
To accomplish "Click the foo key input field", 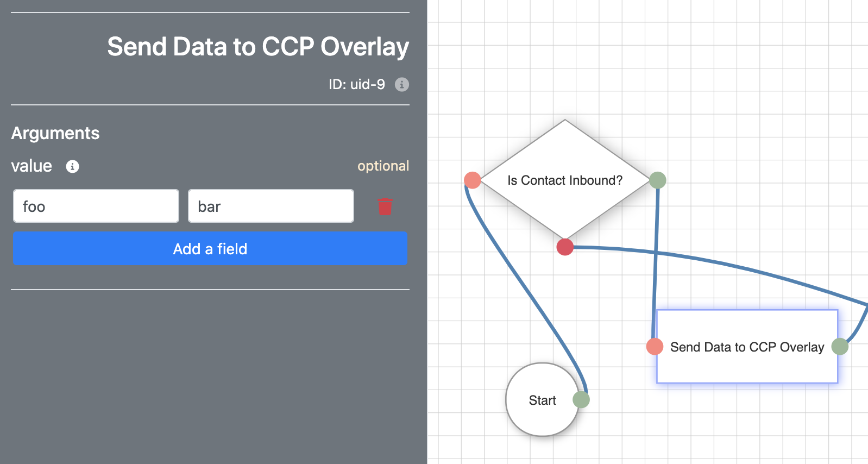I will point(96,206).
